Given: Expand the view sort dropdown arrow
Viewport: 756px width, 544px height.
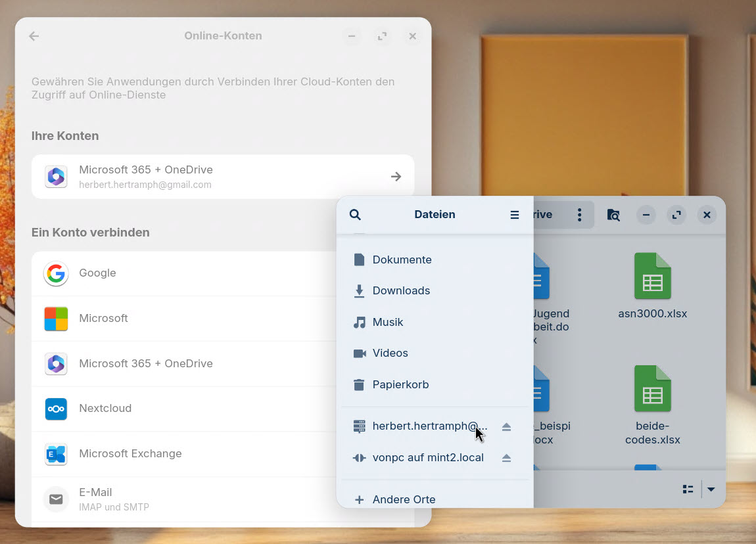Looking at the screenshot, I should [711, 489].
